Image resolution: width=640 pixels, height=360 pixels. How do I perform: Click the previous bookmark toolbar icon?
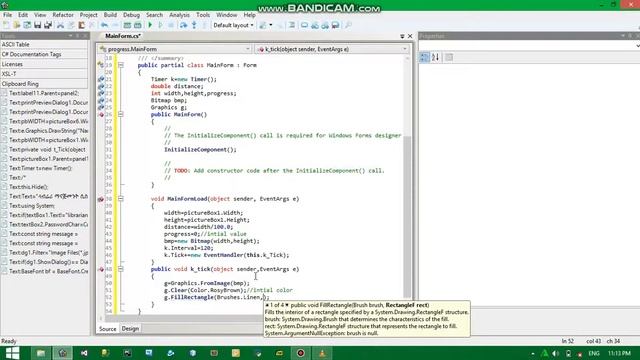[x=315, y=25]
